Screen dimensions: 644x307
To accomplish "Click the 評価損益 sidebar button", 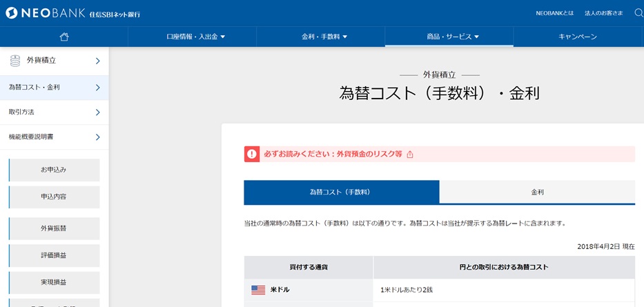I will pyautogui.click(x=55, y=256).
